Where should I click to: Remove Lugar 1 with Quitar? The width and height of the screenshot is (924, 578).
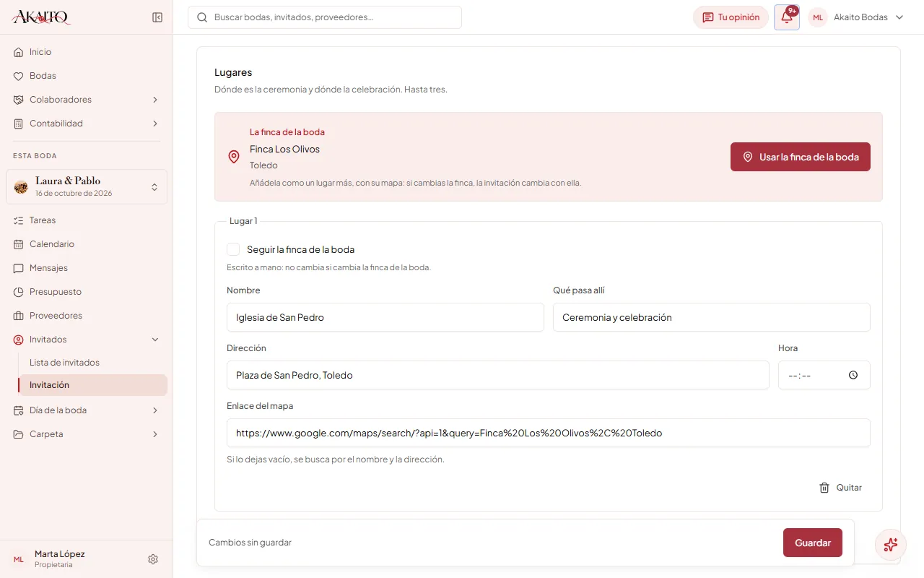(x=841, y=488)
